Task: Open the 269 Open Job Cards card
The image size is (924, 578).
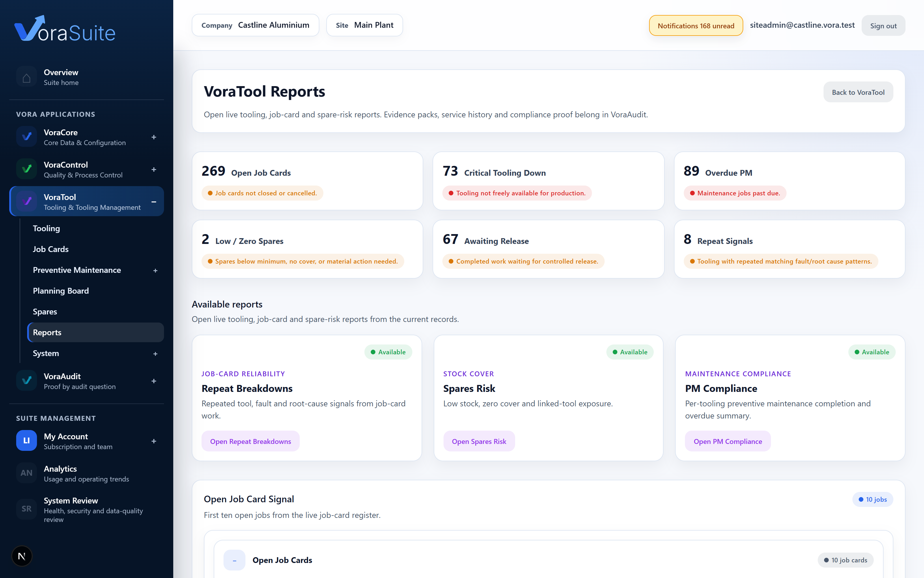Action: pyautogui.click(x=307, y=181)
